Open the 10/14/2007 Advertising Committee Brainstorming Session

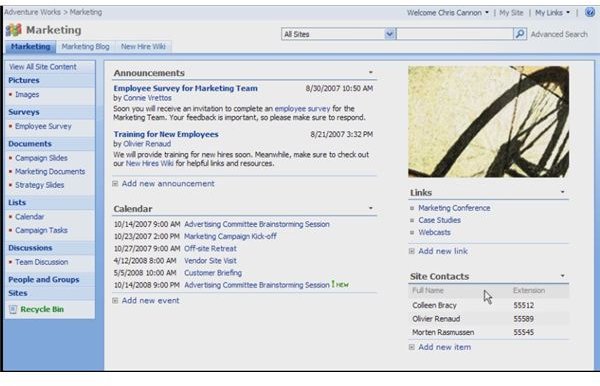pyautogui.click(x=257, y=224)
